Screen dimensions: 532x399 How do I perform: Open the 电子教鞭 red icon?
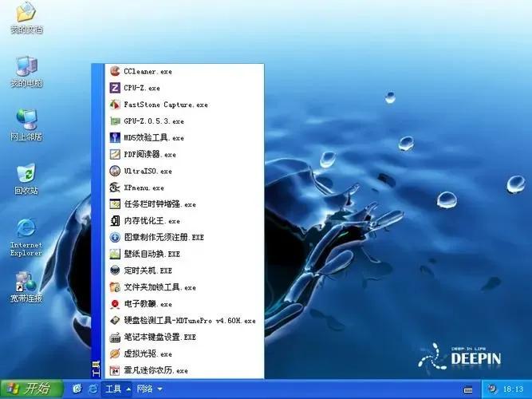pyautogui.click(x=115, y=304)
